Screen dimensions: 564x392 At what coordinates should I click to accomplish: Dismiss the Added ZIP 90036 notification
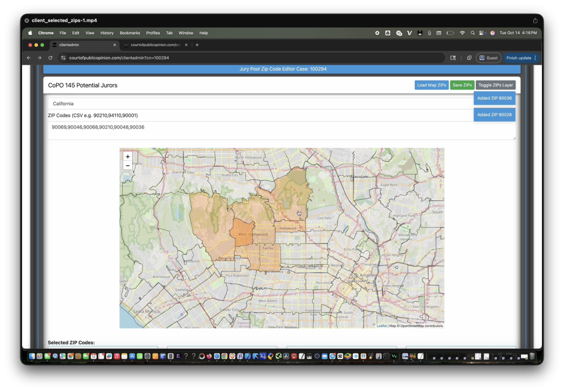click(x=494, y=98)
